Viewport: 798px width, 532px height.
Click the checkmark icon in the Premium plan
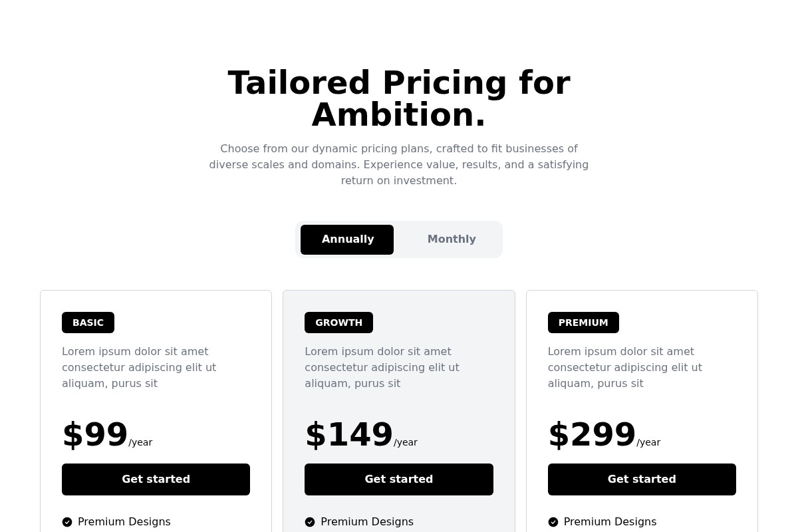coord(553,522)
